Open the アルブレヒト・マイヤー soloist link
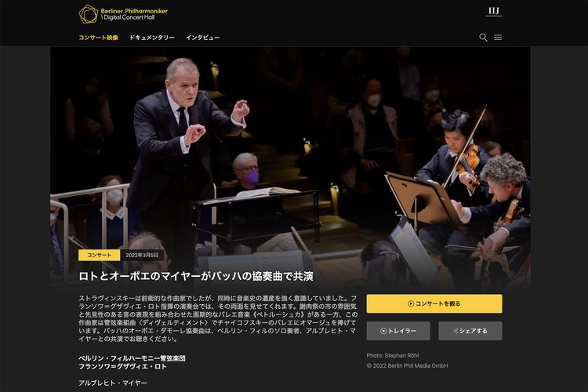 113,383
